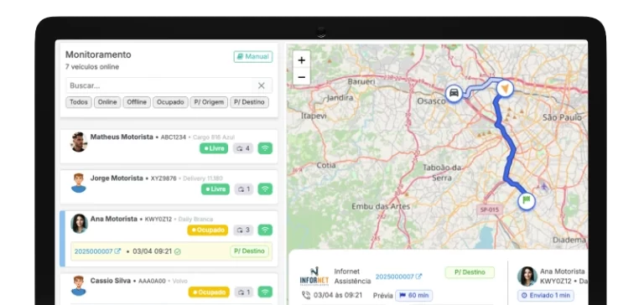Click the Infornet logo in details panel
Screen dimensions: 644x305
click(x=314, y=277)
